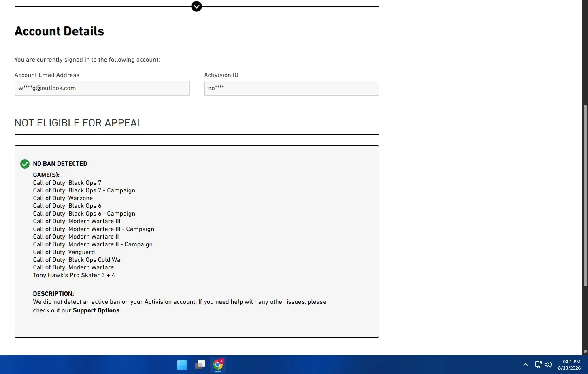Screen dimensions: 588x374
Task: Open the volume control in system tray
Action: click(x=548, y=365)
